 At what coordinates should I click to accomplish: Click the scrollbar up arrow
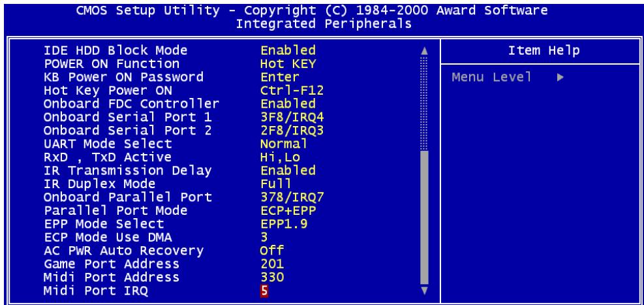[424, 52]
